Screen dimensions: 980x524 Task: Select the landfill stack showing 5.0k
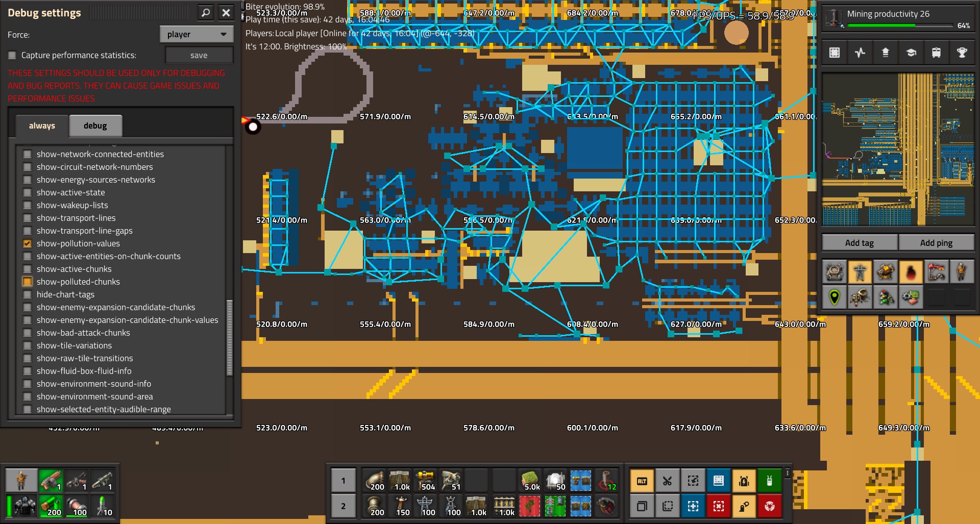530,481
